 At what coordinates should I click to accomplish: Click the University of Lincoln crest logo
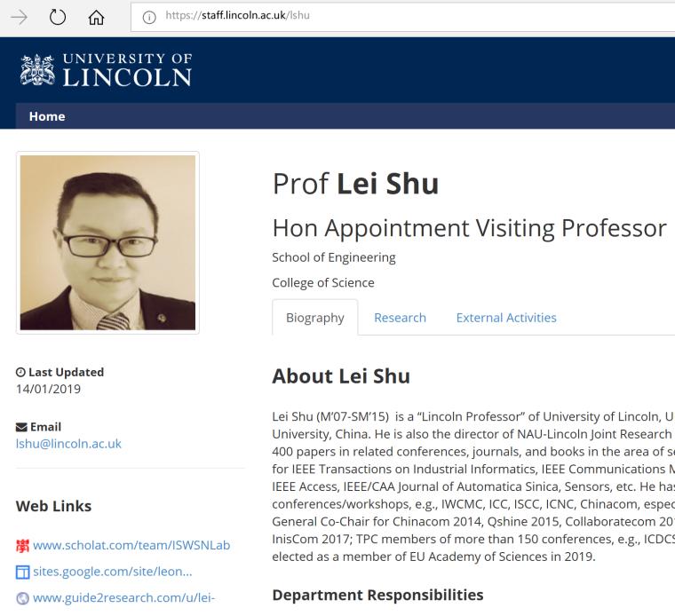(x=36, y=70)
